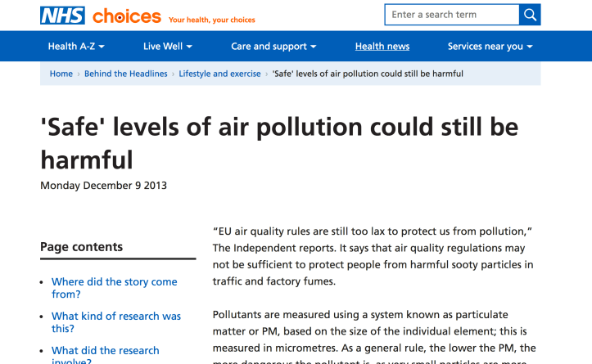Type in the search term field

[452, 15]
